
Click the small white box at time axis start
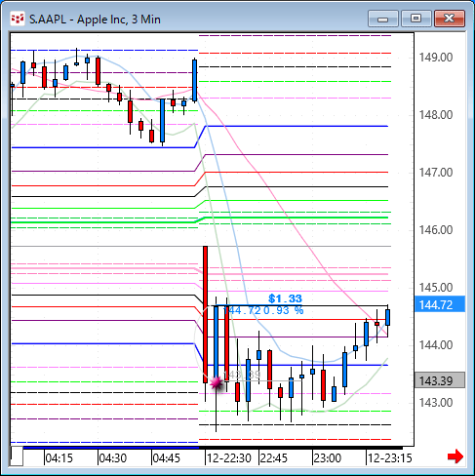click(x=17, y=456)
